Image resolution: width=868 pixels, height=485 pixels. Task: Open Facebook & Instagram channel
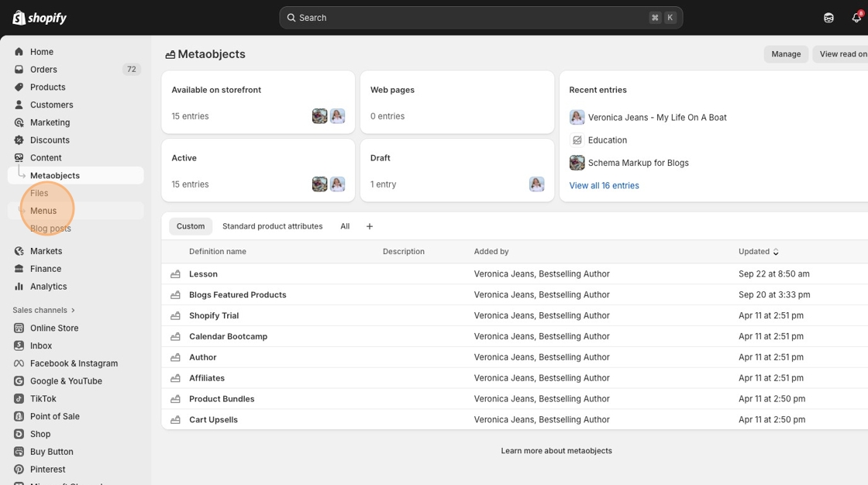coord(74,363)
